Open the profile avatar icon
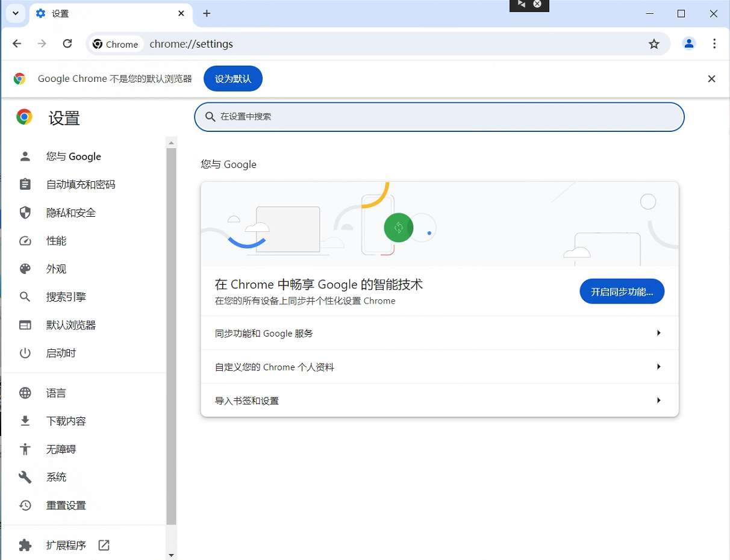 click(x=689, y=43)
